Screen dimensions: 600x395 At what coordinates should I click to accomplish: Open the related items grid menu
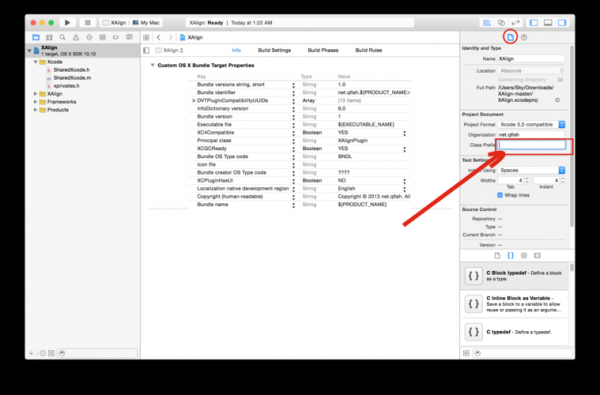click(x=146, y=37)
